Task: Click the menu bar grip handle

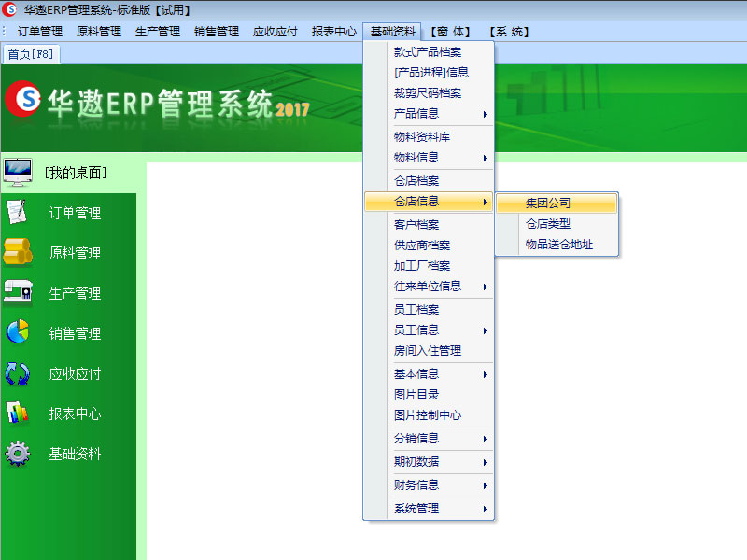Action: point(5,32)
